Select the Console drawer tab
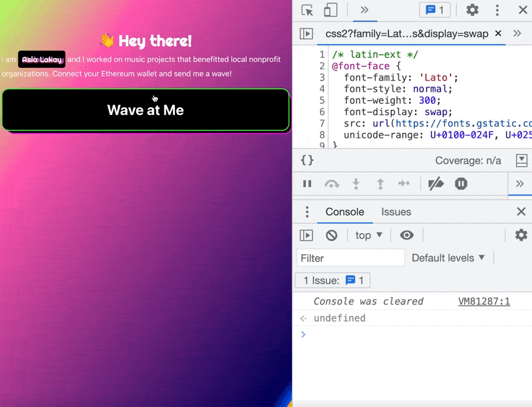The width and height of the screenshot is (532, 407). 344,212
